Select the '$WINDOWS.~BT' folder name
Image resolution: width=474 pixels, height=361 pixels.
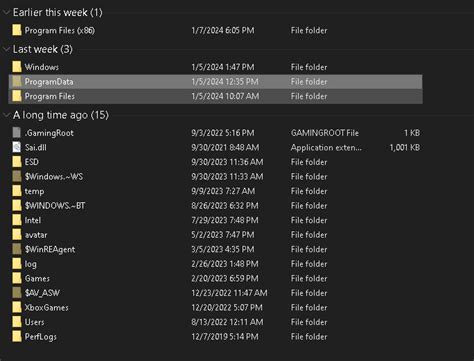click(55, 206)
